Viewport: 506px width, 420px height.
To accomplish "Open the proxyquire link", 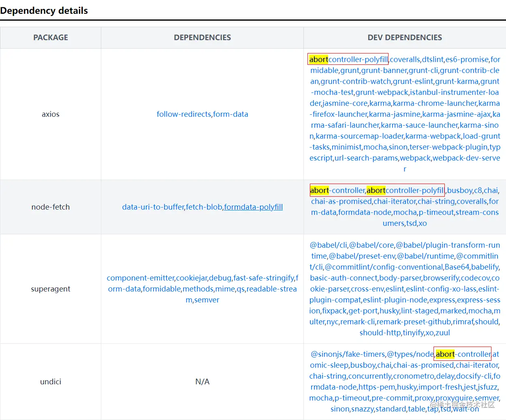I will coord(454,398).
